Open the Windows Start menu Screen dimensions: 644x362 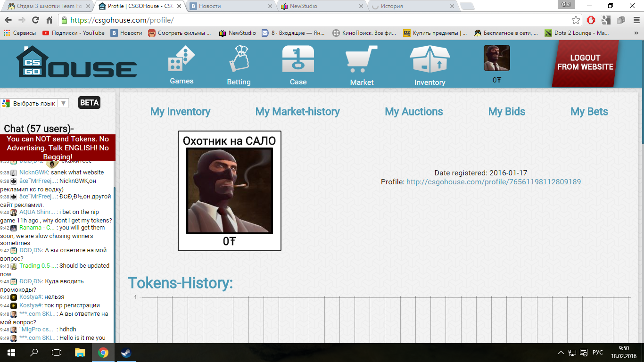click(x=10, y=353)
